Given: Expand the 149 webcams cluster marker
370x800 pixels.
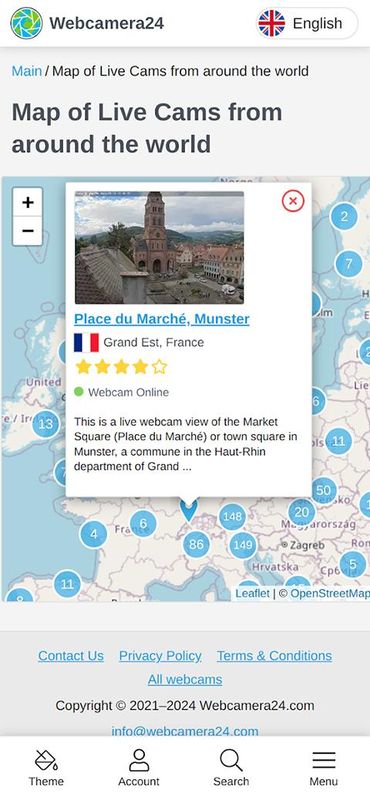Looking at the screenshot, I should pos(242,545).
